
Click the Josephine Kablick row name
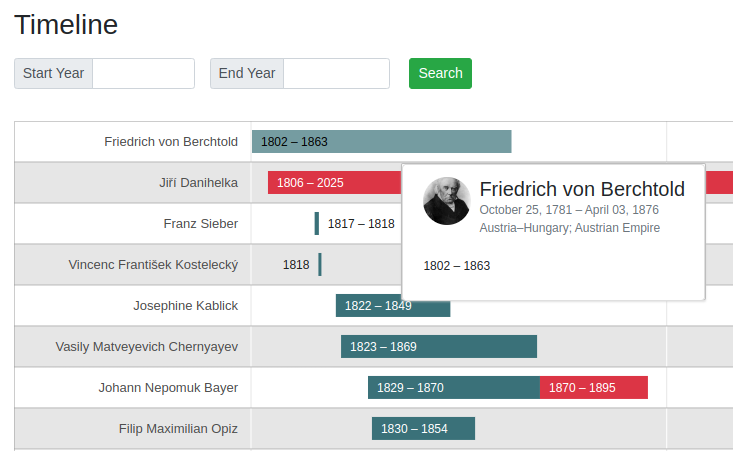pyautogui.click(x=185, y=306)
